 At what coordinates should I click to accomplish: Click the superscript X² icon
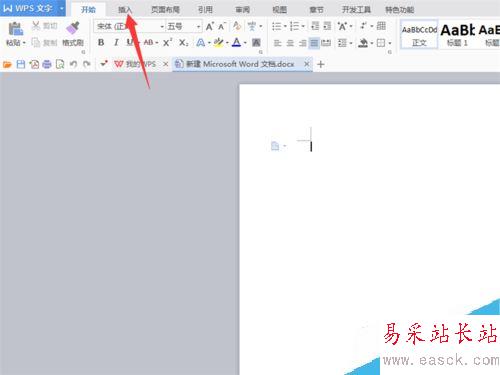click(168, 42)
